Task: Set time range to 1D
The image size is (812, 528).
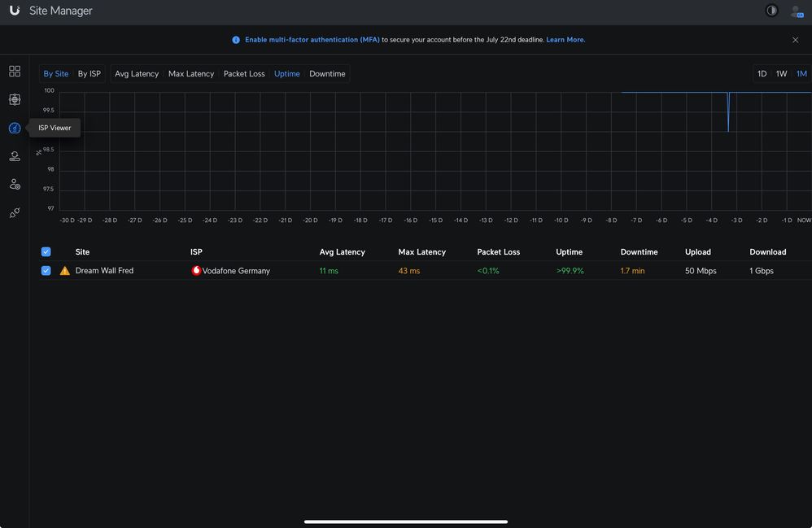Action: point(762,74)
